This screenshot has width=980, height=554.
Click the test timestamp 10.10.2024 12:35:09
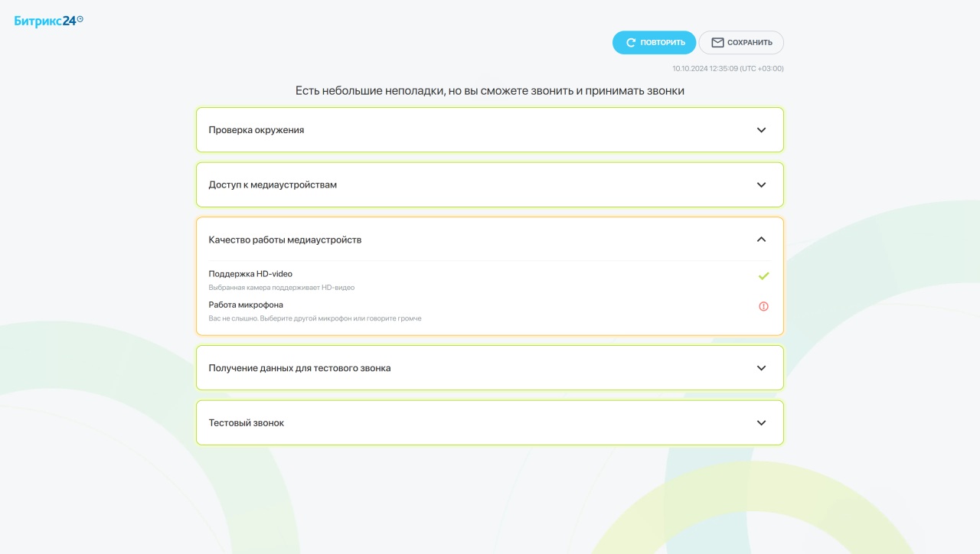coord(727,69)
